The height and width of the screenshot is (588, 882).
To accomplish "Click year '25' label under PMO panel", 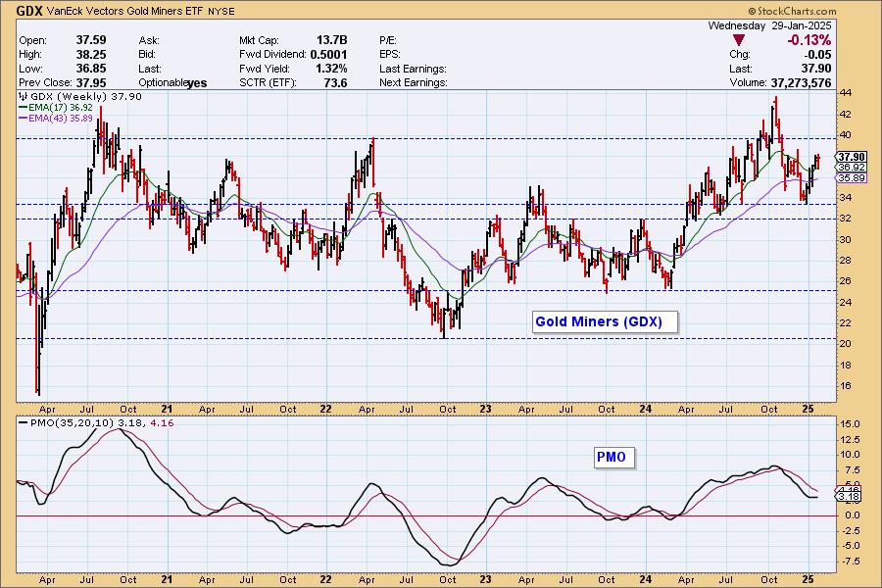I will [808, 579].
